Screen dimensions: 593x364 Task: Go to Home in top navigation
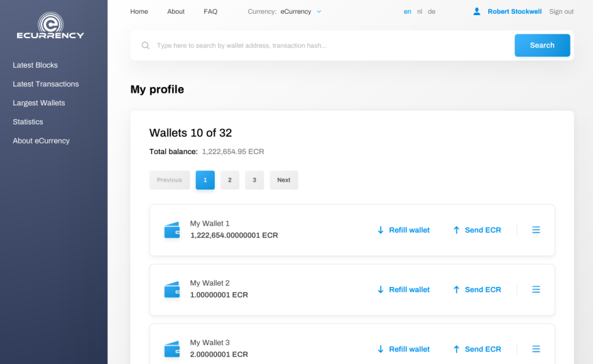coord(139,12)
